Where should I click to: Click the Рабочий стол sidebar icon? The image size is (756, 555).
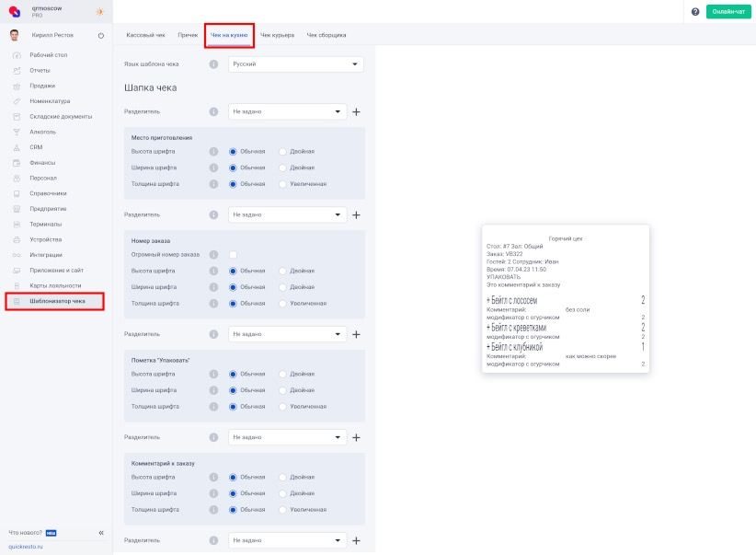tap(17, 55)
